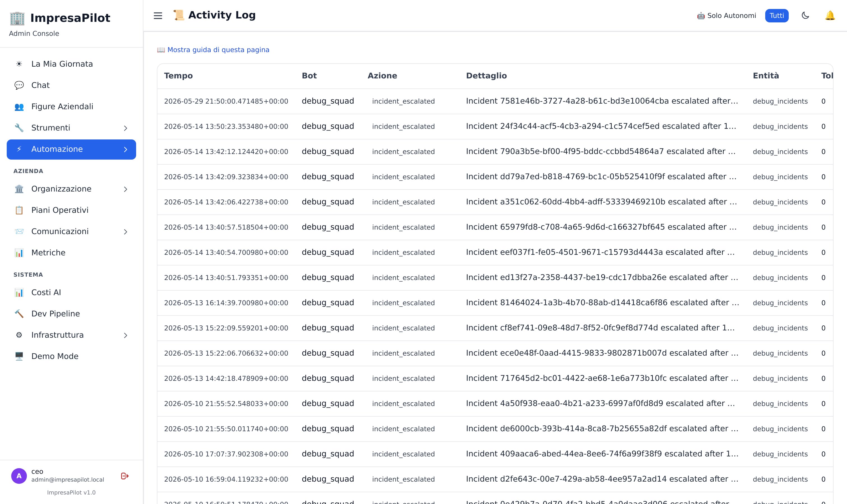Open notifications with the bell icon
The width and height of the screenshot is (847, 504).
pyautogui.click(x=830, y=16)
